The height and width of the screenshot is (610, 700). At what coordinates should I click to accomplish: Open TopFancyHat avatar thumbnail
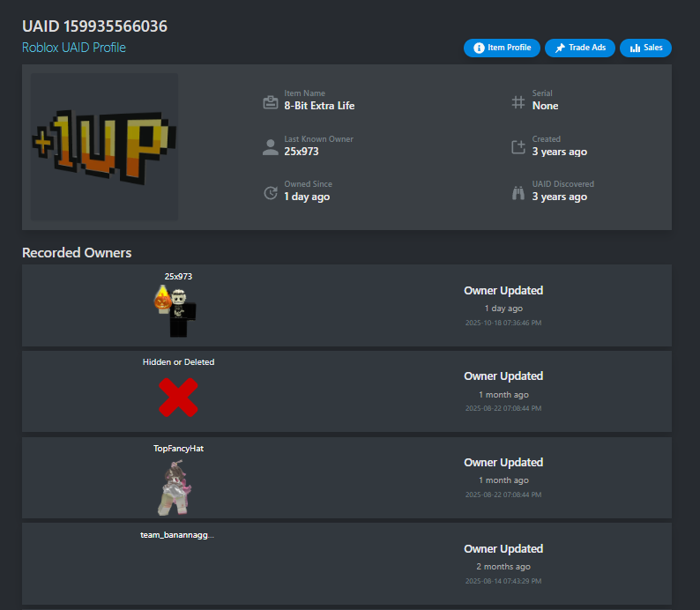175,487
